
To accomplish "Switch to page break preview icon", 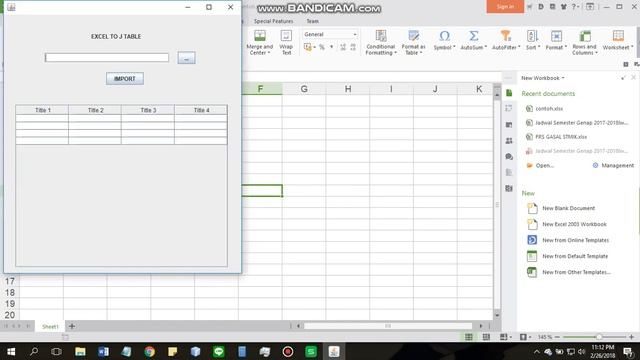I will point(486,337).
